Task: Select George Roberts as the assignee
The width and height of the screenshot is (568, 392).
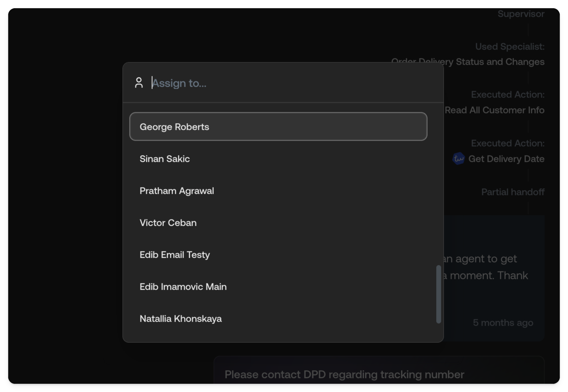Action: point(278,126)
